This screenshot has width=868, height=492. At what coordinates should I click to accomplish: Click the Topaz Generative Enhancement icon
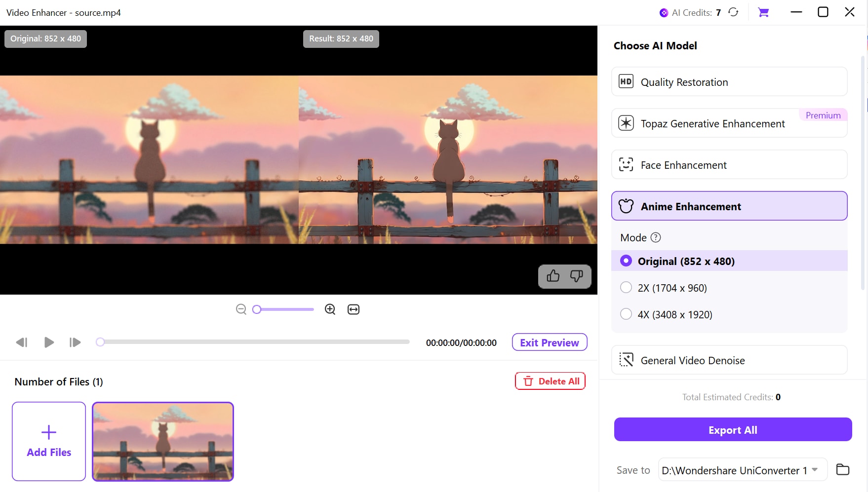pyautogui.click(x=626, y=123)
